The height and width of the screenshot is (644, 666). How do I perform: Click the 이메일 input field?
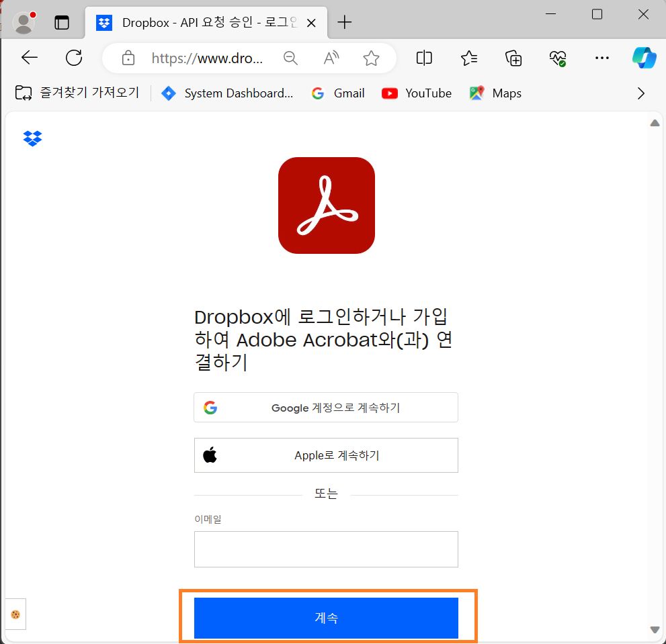[326, 549]
